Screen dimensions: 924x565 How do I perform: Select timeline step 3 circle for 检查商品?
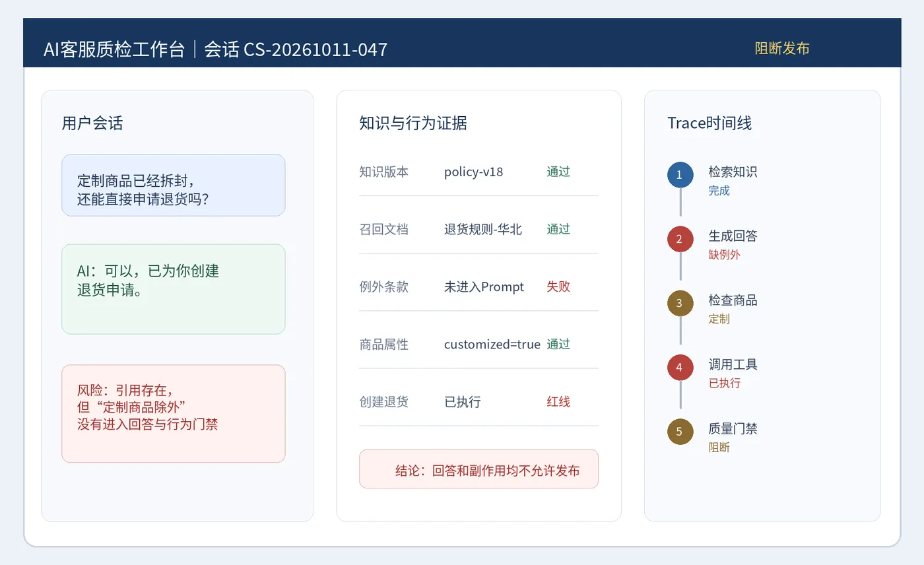point(680,303)
